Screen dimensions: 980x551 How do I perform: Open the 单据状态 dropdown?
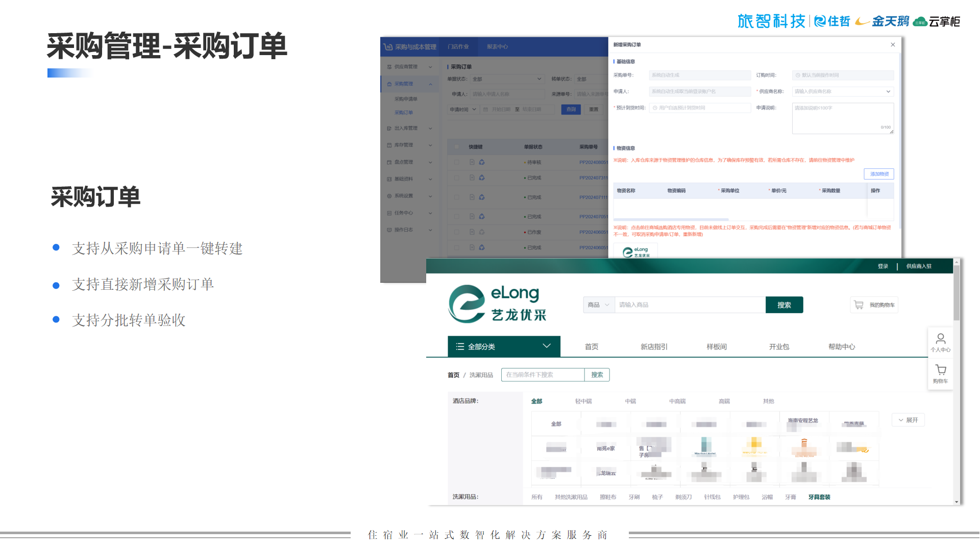506,79
